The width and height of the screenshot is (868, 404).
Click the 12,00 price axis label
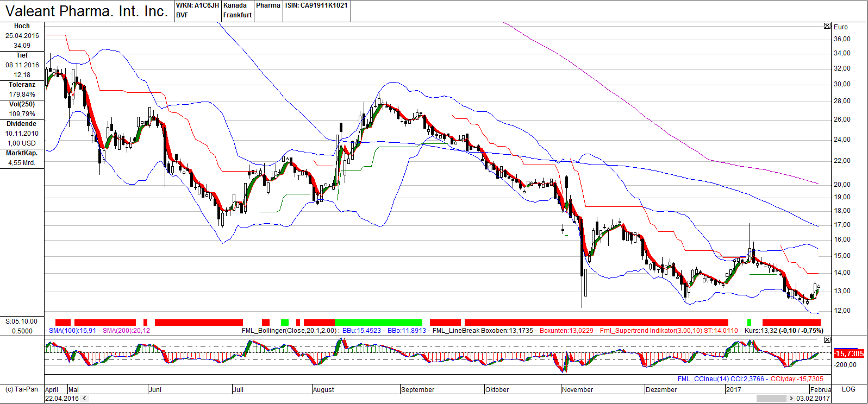842,311
